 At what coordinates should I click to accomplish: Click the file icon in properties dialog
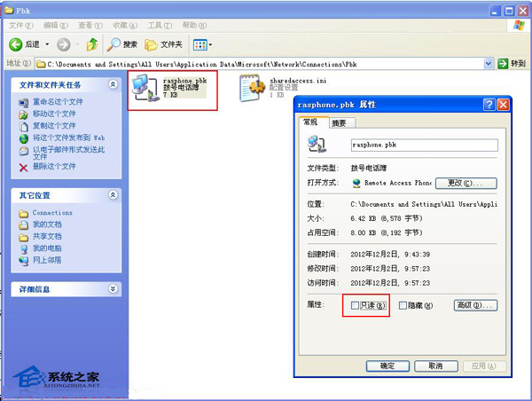click(317, 145)
